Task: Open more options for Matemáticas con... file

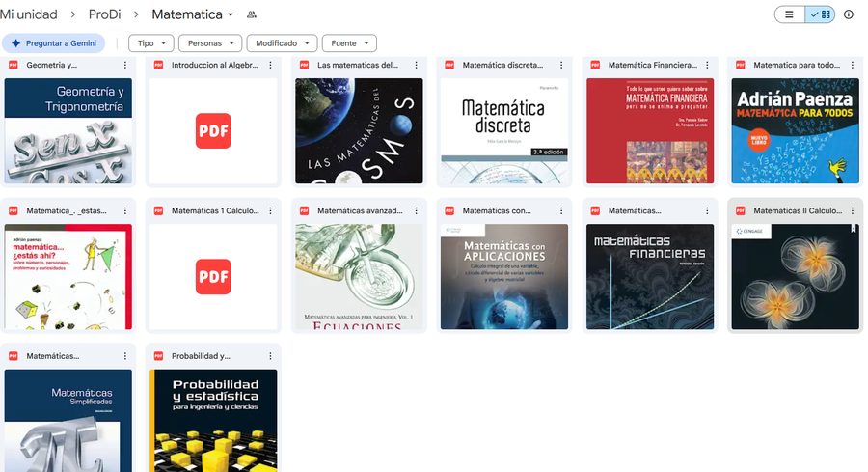Action: coord(561,210)
